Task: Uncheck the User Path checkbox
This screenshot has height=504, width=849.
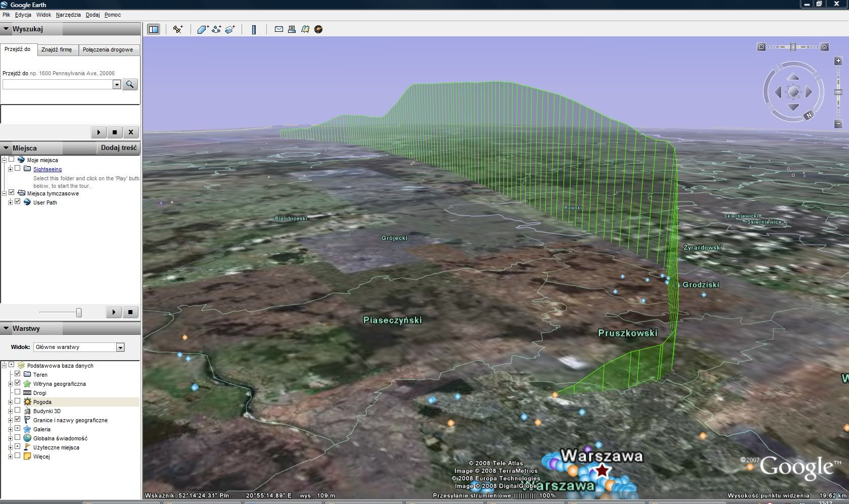Action: (18, 202)
